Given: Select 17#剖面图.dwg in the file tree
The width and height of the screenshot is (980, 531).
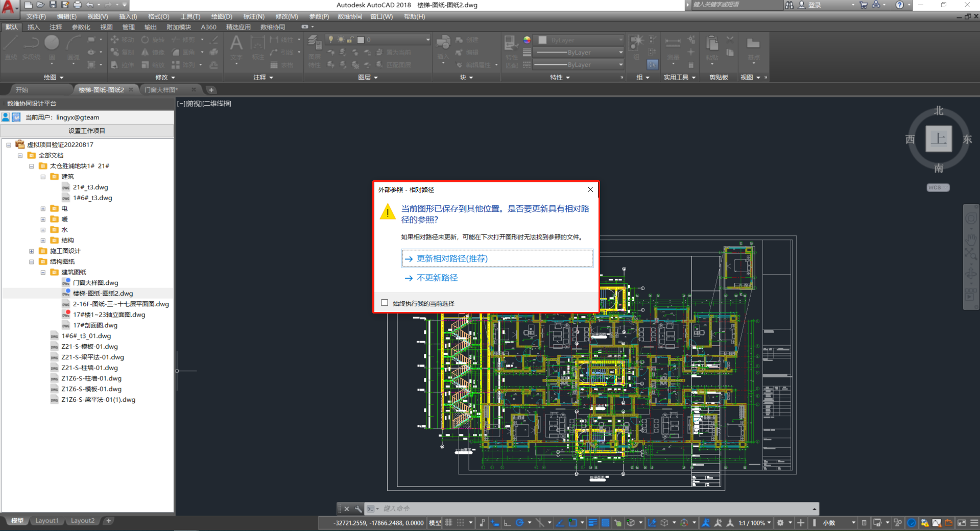Looking at the screenshot, I should [x=95, y=325].
